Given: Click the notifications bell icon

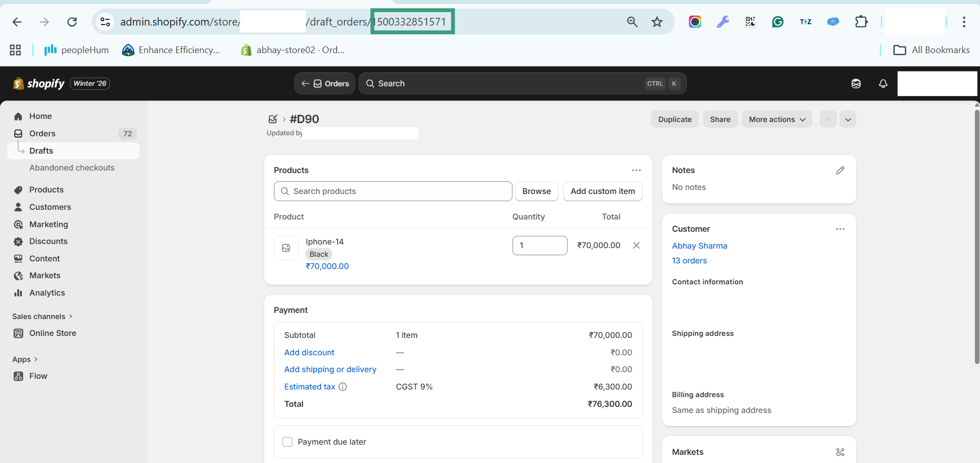Looking at the screenshot, I should click(883, 84).
